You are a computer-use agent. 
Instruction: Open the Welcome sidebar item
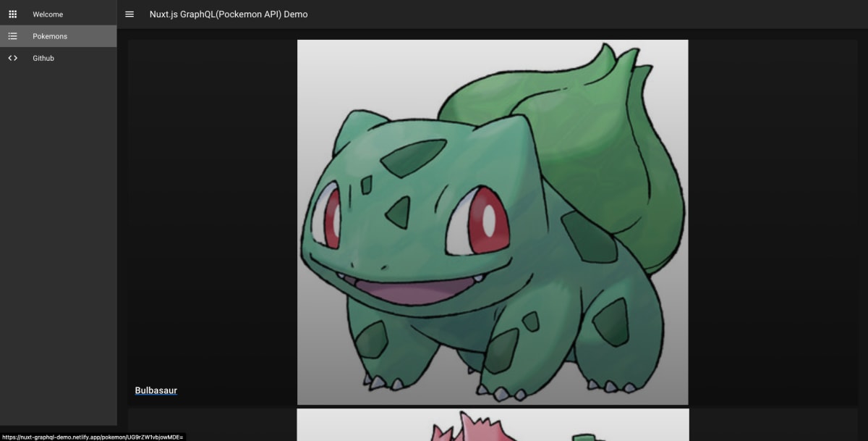pos(58,14)
